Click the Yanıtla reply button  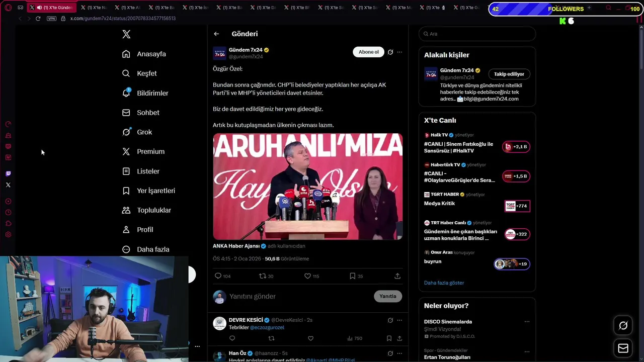tap(387, 296)
